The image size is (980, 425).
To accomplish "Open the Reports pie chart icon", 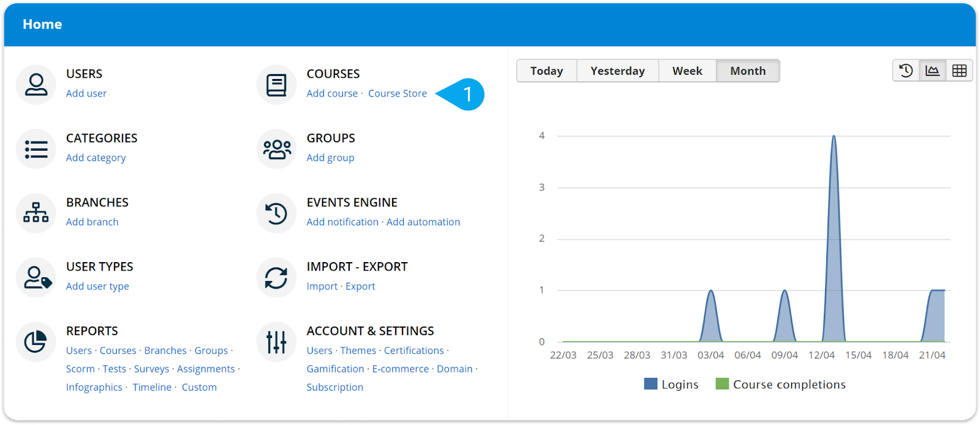I will (36, 342).
